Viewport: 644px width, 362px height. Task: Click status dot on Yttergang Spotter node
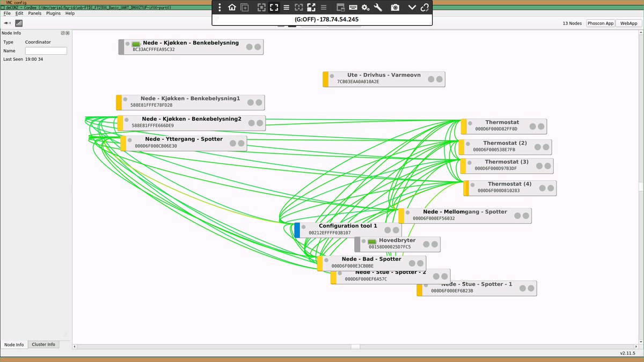[130, 139]
